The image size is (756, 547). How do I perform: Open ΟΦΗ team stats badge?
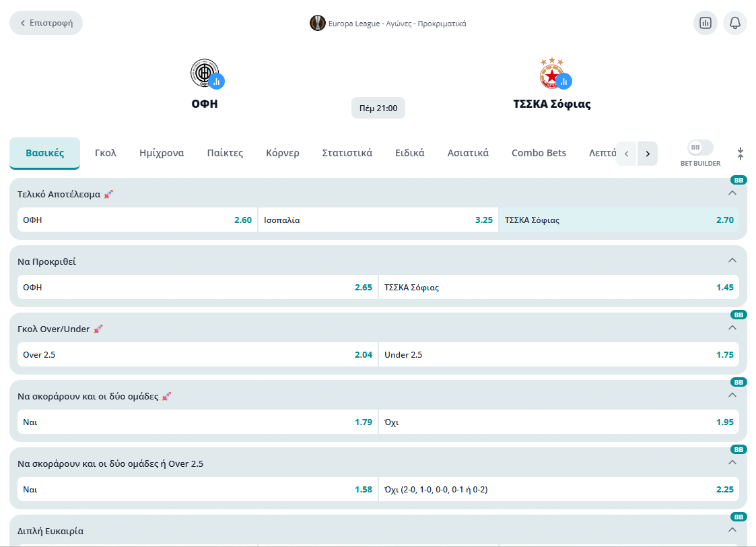pos(217,81)
